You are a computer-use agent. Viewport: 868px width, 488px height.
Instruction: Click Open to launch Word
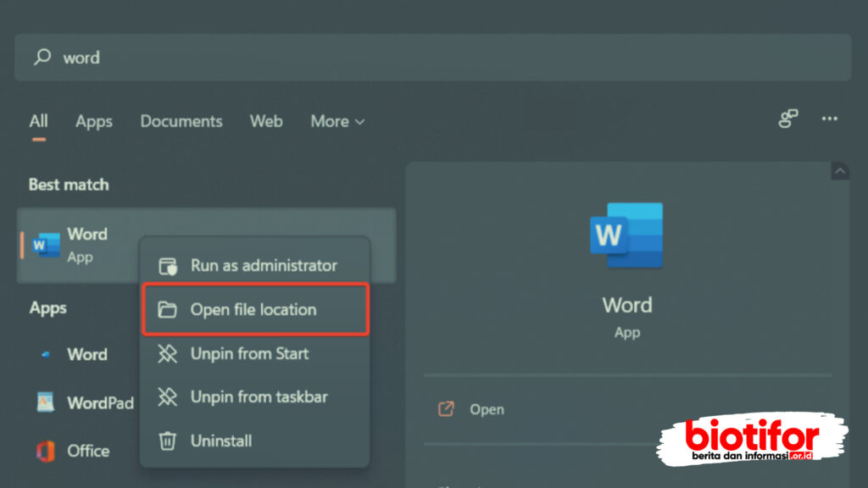(x=487, y=408)
